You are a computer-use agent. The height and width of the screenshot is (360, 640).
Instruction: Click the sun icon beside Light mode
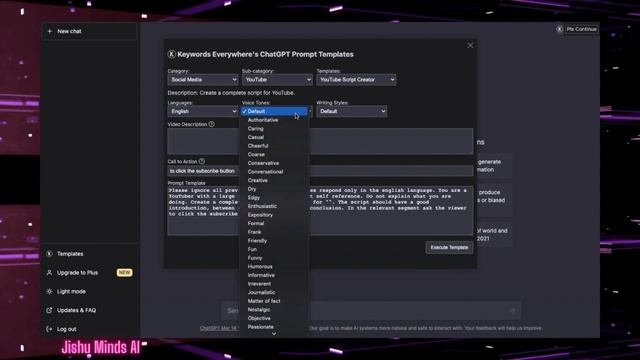click(x=49, y=291)
